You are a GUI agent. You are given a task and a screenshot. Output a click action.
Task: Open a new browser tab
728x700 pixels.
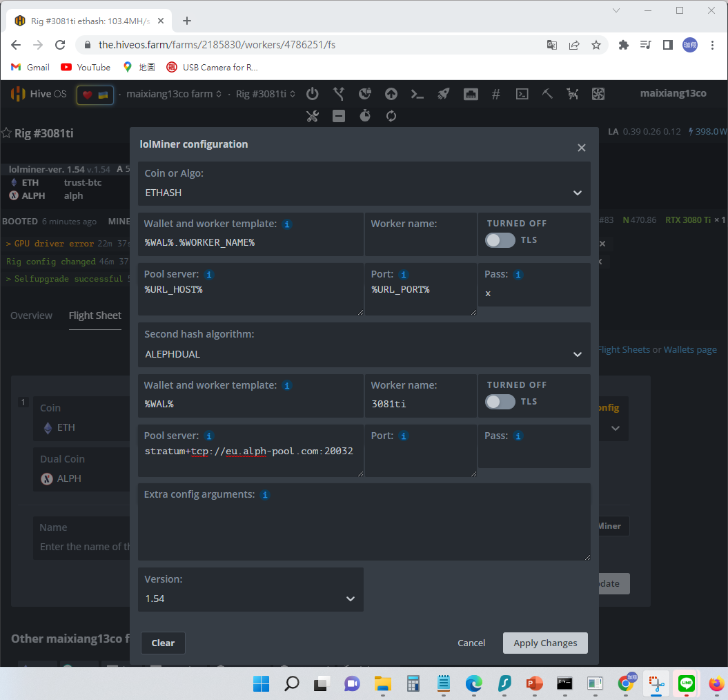186,21
